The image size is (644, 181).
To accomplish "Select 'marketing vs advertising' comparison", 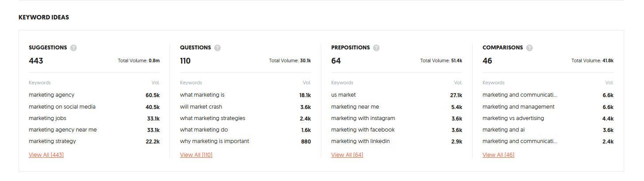I will click(x=513, y=118).
